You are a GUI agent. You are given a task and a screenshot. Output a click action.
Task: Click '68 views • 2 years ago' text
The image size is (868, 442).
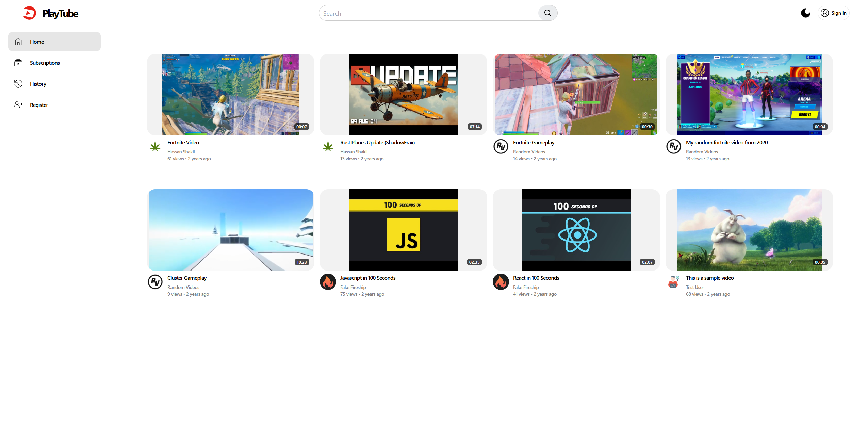click(708, 294)
